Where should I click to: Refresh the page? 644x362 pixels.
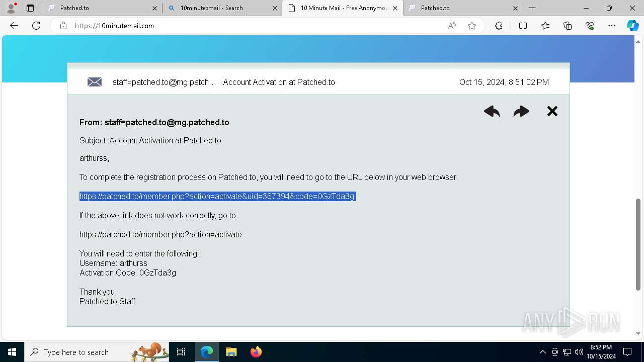pyautogui.click(x=36, y=26)
